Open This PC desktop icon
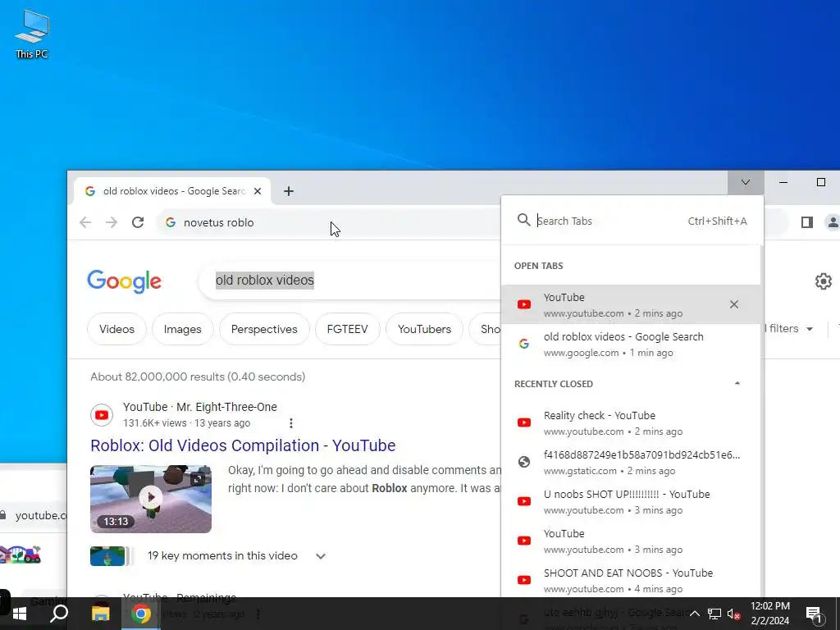This screenshot has width=840, height=630. 32,34
